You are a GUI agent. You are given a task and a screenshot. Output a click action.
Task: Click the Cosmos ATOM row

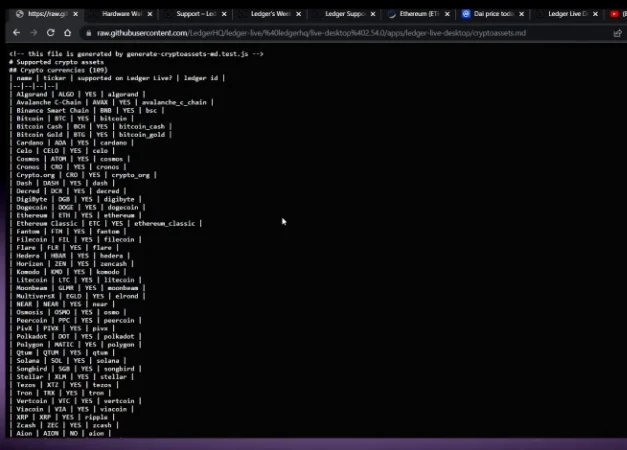[70, 159]
